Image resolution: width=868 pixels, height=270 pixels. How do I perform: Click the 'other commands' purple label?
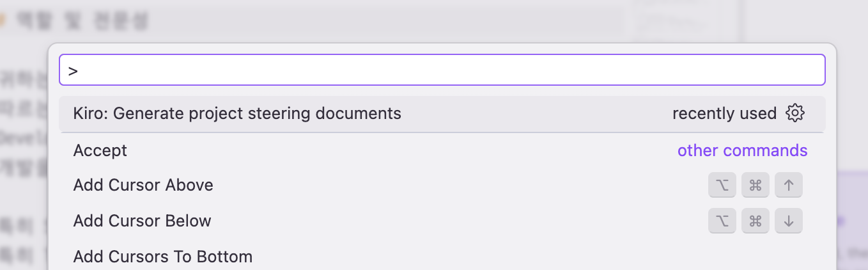point(743,150)
